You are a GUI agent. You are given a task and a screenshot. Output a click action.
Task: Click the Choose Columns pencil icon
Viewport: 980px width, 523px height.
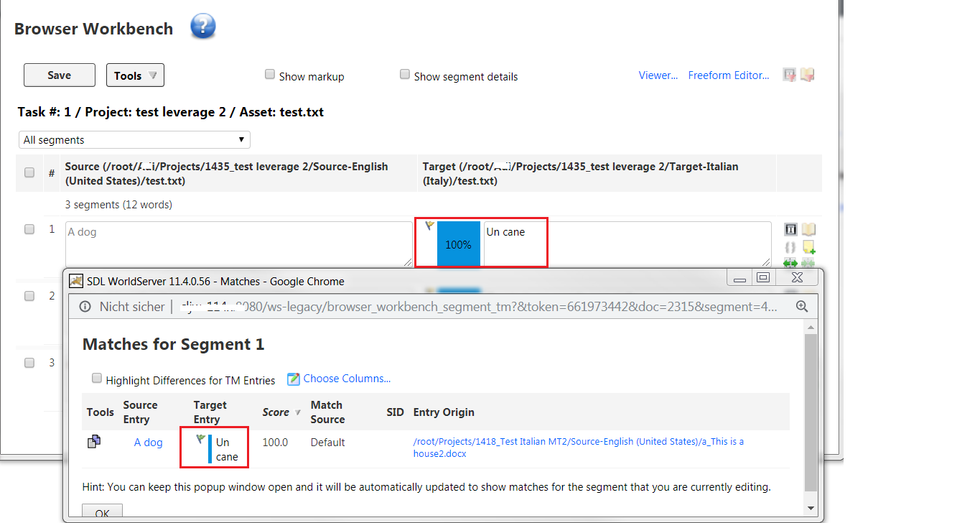coord(293,379)
